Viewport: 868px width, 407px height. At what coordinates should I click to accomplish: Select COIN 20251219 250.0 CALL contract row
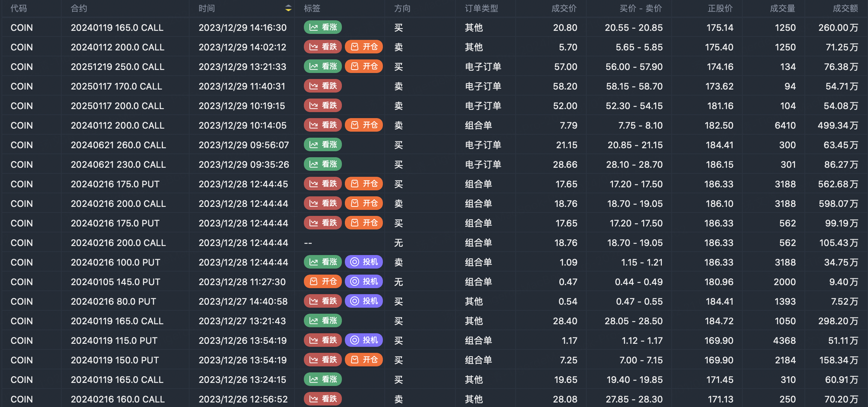coord(117,67)
